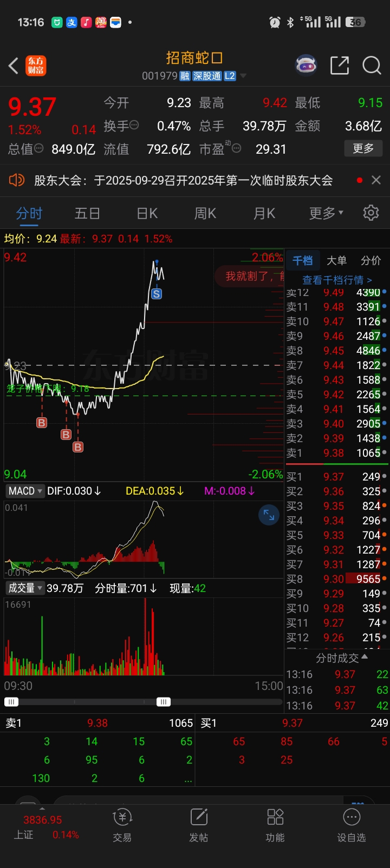The image size is (390, 868).
Task: Open the robot assistant avatar icon
Action: point(306,65)
